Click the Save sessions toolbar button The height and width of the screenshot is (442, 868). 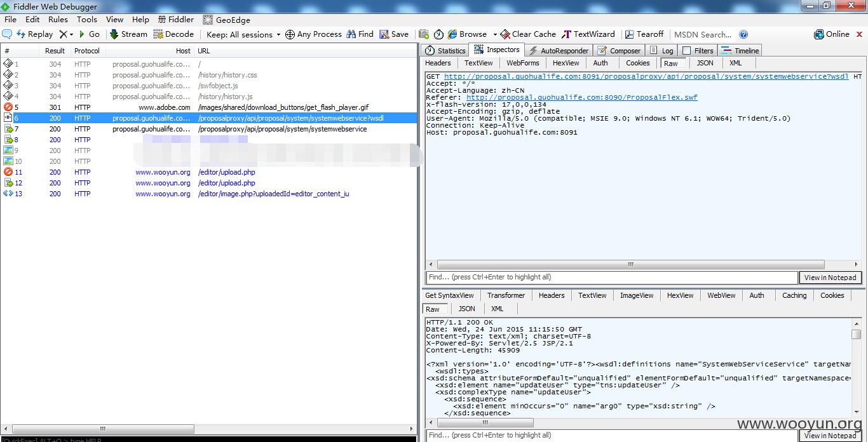(x=394, y=34)
